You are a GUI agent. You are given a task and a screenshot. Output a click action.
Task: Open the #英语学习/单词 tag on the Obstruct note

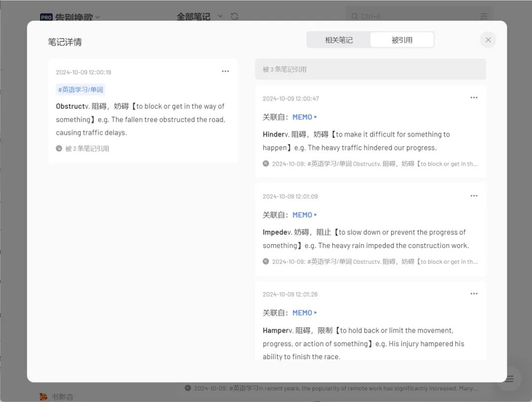point(80,90)
